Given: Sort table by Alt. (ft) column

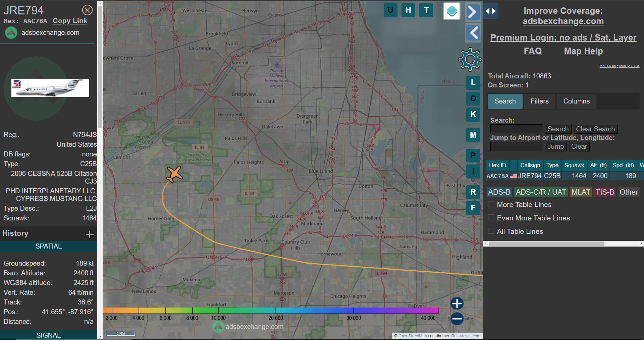Looking at the screenshot, I should (598, 165).
